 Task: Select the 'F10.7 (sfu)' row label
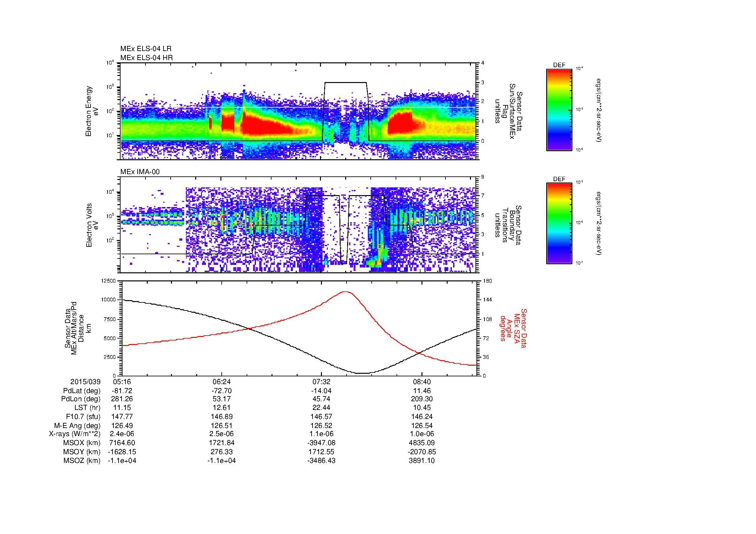tap(83, 417)
